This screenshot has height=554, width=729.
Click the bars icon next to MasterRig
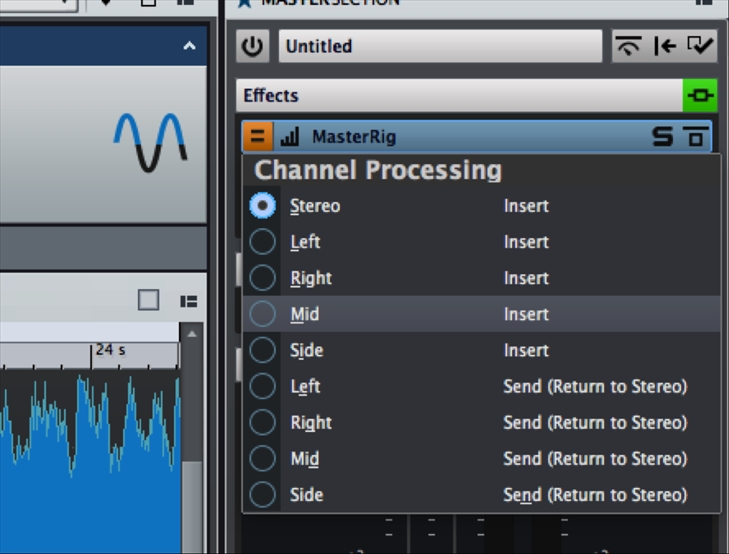pos(290,137)
